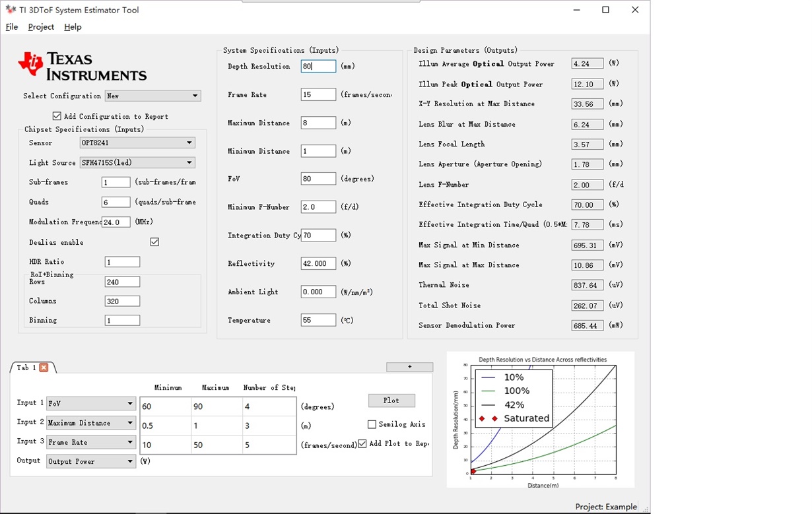
Task: Add a new tab with plus button
Action: click(410, 367)
